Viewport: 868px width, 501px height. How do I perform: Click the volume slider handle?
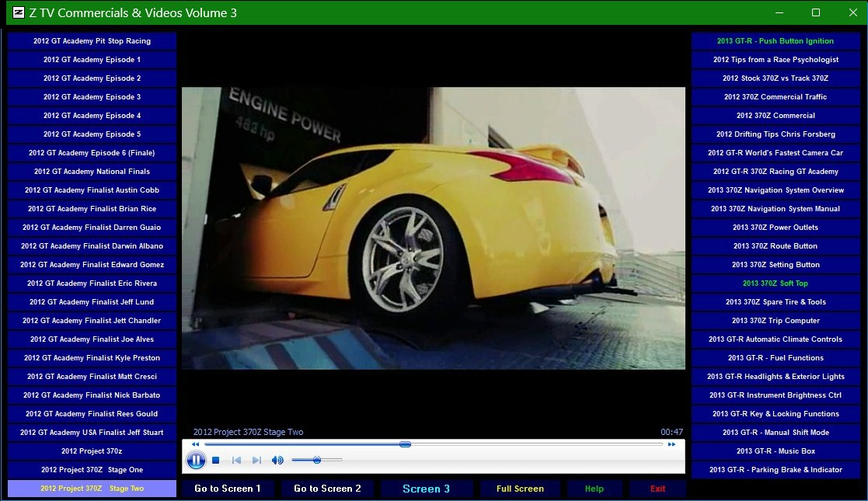(x=317, y=461)
